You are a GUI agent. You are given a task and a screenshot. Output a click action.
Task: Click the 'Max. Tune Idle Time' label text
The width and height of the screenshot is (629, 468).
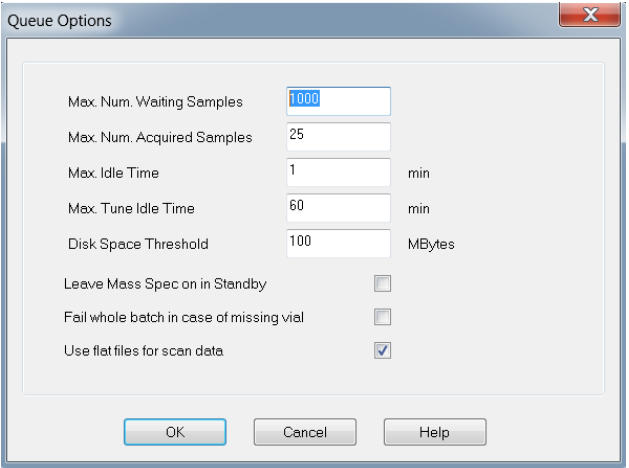pyautogui.click(x=131, y=208)
